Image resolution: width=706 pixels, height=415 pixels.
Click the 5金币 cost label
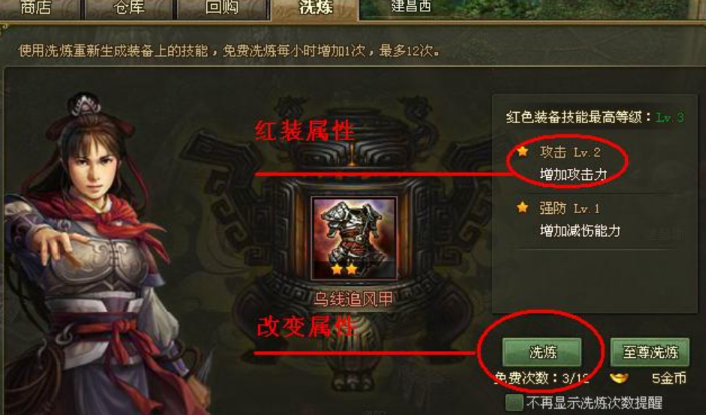click(x=669, y=378)
